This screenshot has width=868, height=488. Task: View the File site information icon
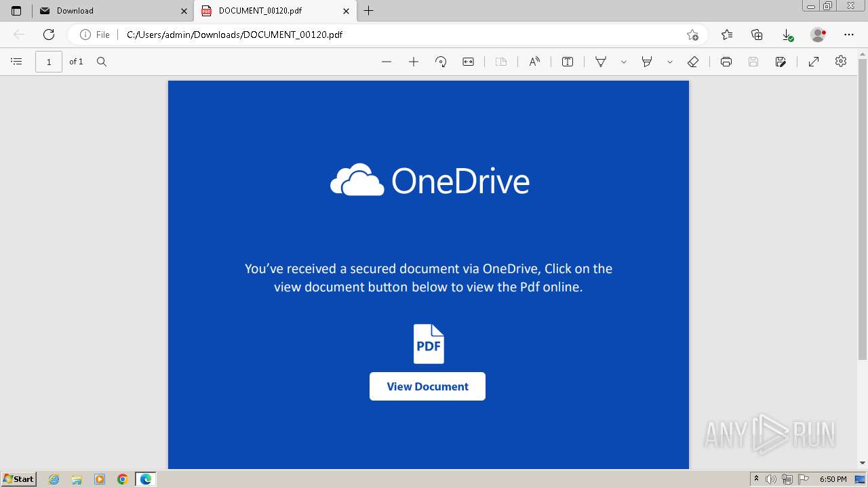(95, 35)
